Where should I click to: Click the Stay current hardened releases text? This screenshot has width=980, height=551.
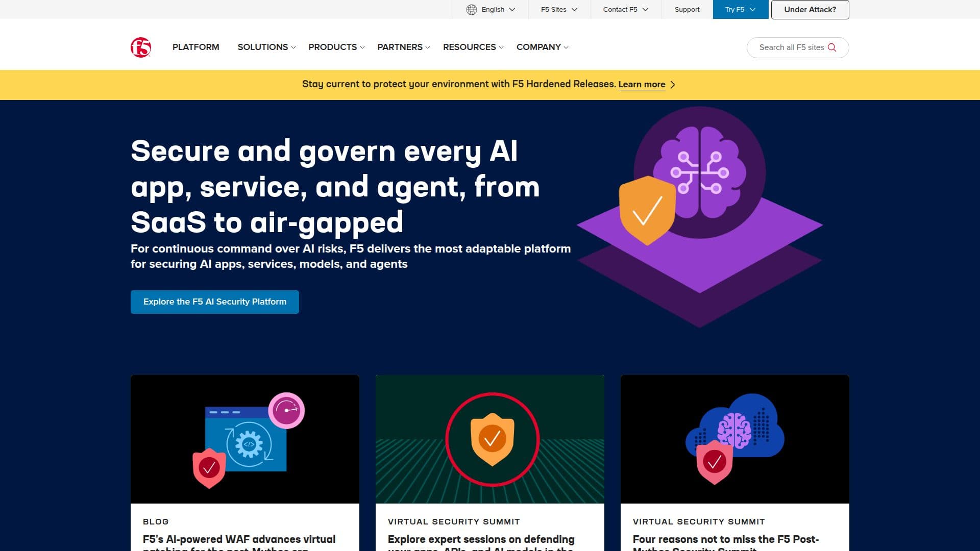click(x=459, y=84)
